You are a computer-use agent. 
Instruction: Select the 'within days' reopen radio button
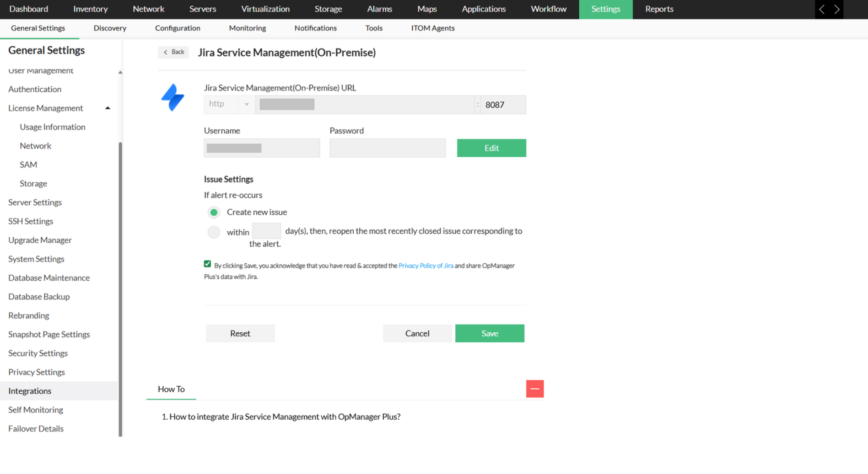(214, 232)
